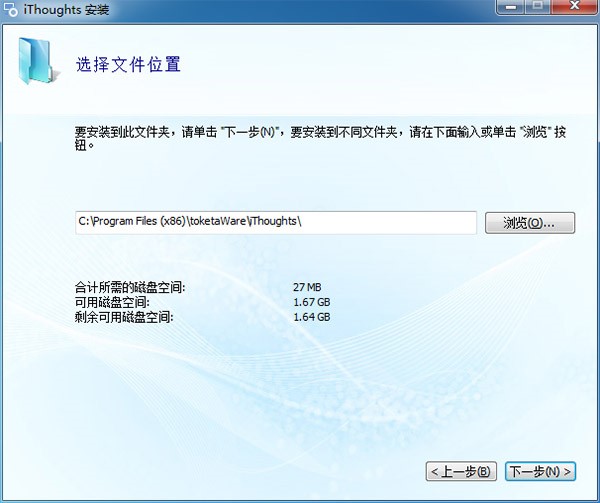
Task: Click the 1.64 GB value
Action: [311, 317]
